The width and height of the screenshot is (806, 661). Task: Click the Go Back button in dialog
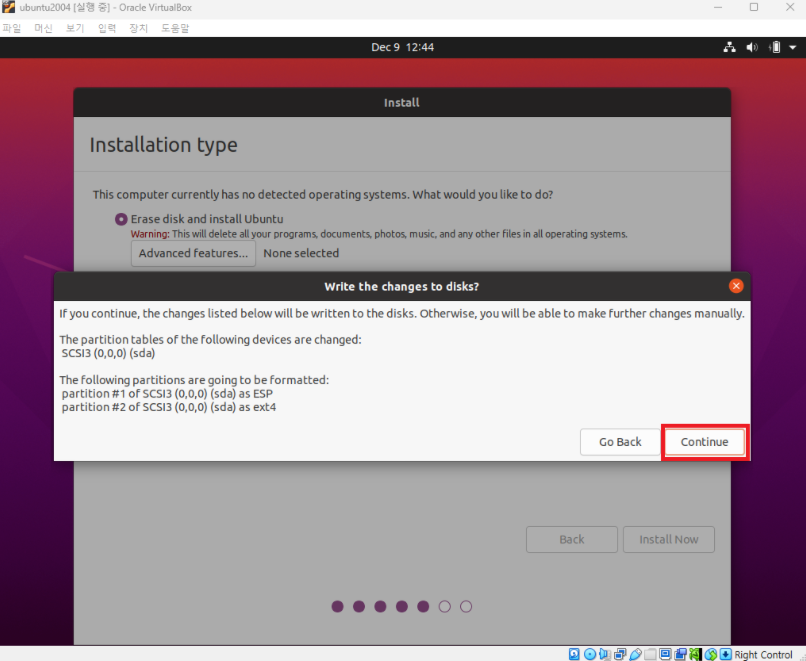[620, 442]
